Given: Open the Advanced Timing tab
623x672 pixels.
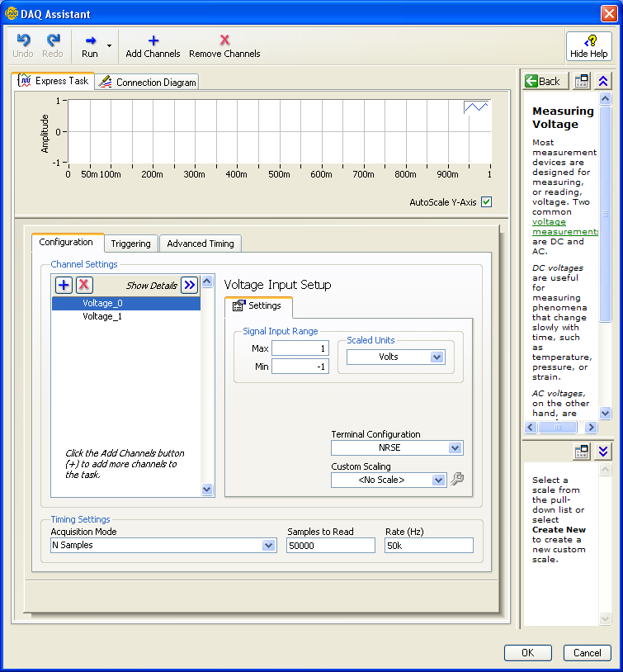Looking at the screenshot, I should pos(200,244).
